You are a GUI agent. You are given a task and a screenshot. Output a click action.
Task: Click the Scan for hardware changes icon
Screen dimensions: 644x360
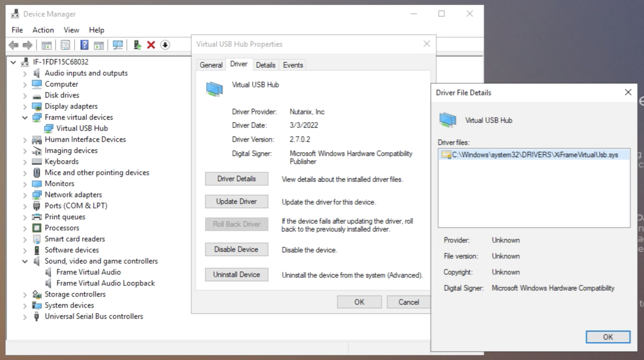pyautogui.click(x=118, y=45)
